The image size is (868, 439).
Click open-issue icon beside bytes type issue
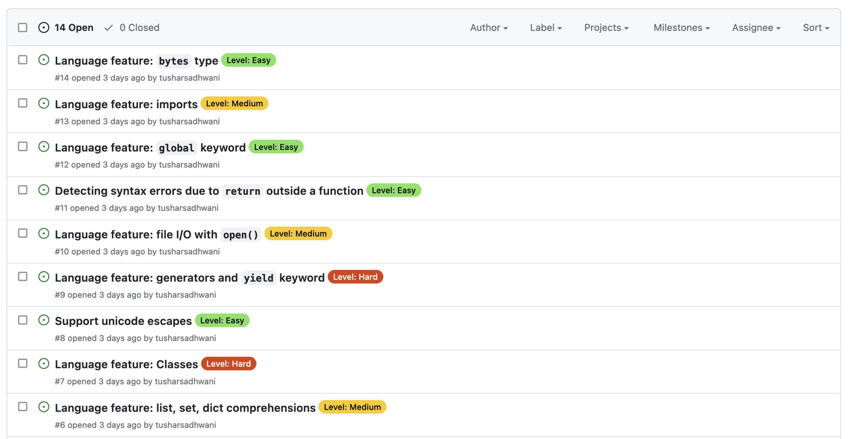click(44, 60)
